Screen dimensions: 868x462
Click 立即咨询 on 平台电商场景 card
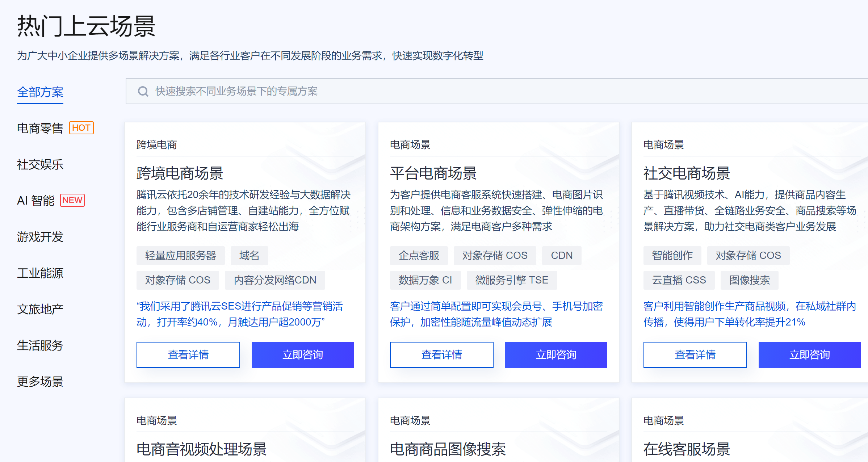pyautogui.click(x=556, y=355)
